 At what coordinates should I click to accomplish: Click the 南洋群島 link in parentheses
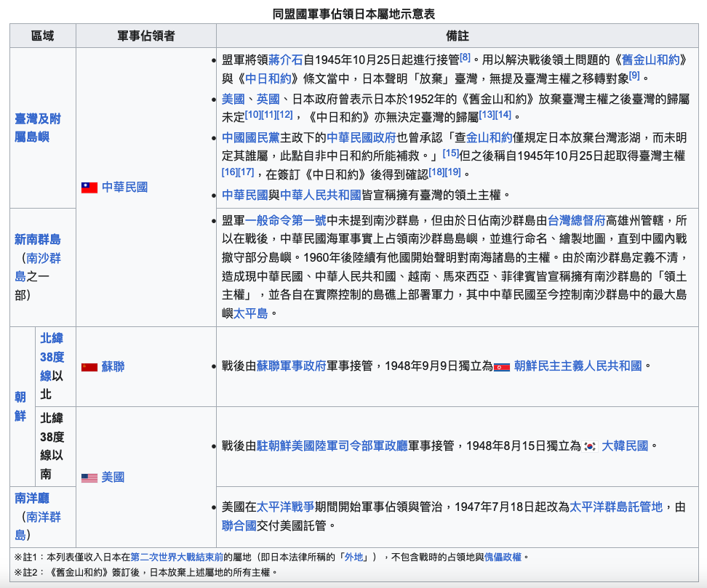click(x=38, y=526)
